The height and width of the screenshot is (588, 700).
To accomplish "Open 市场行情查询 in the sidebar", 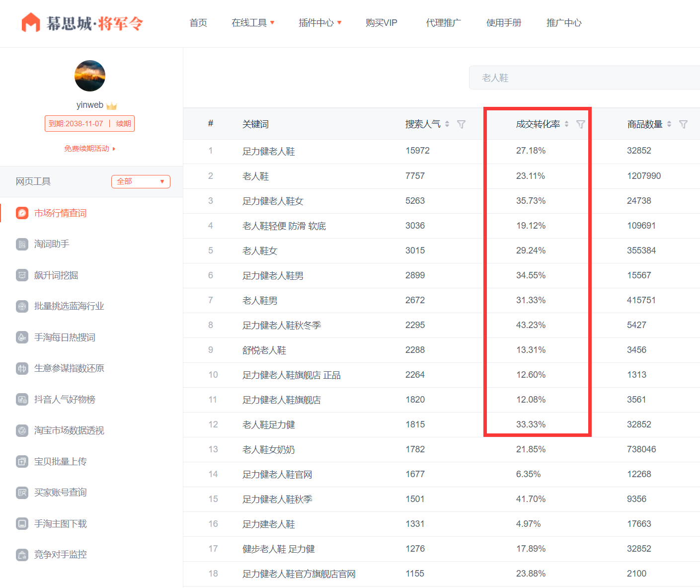I will click(x=61, y=213).
